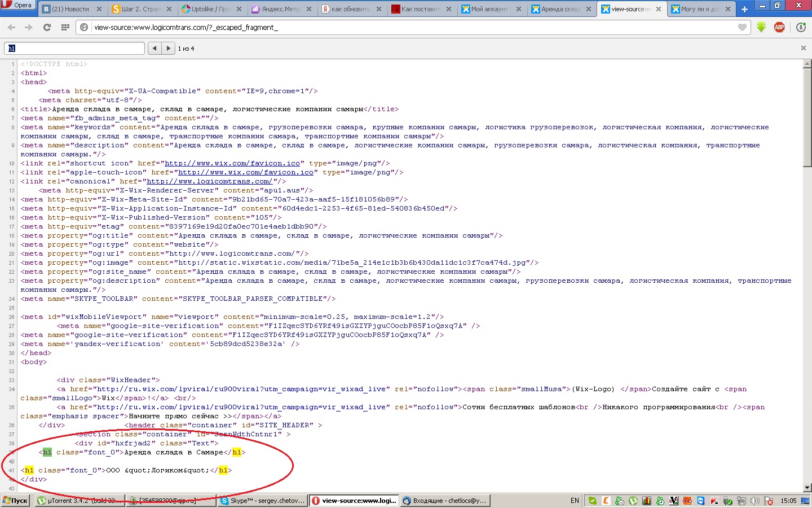Bookmark page with the heart icon
Viewport: 812px width, 508px height.
pyautogui.click(x=742, y=27)
